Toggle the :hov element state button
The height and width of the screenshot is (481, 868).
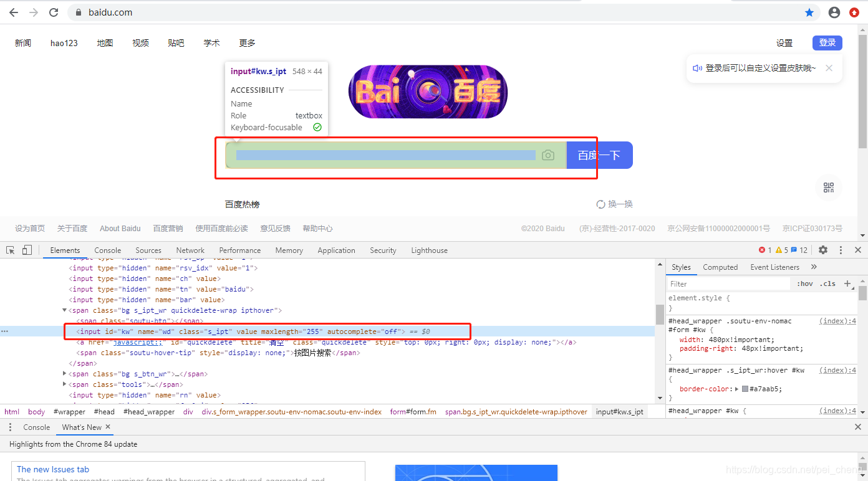coord(805,283)
